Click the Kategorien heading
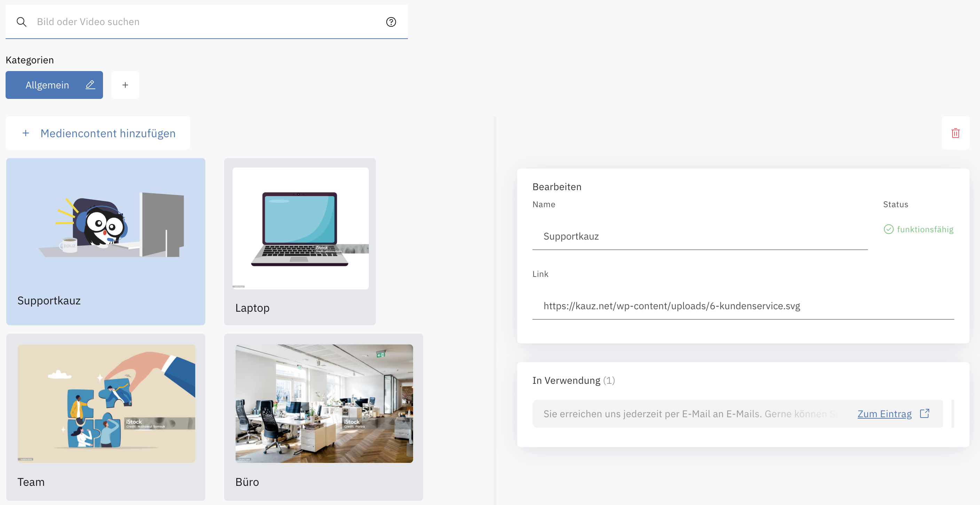980x505 pixels. pos(30,60)
